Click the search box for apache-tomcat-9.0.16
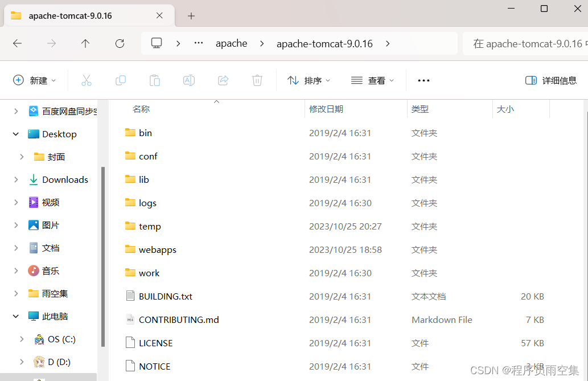 [525, 43]
